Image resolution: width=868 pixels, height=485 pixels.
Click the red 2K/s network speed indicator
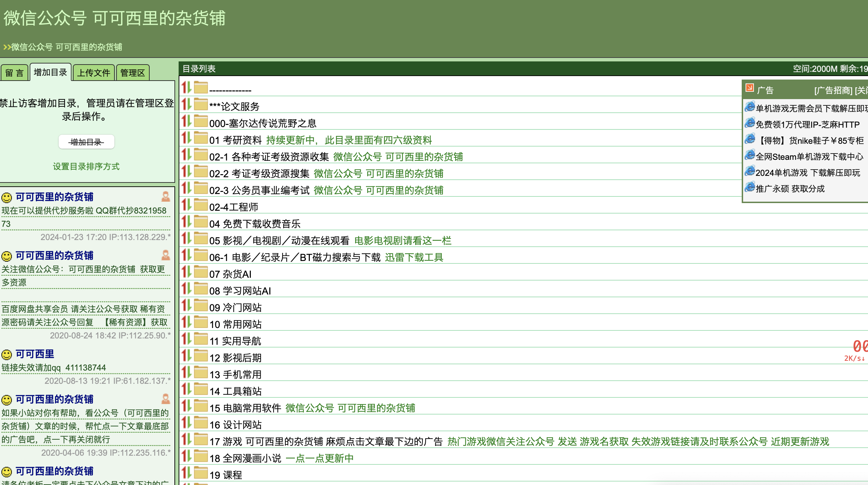(854, 358)
